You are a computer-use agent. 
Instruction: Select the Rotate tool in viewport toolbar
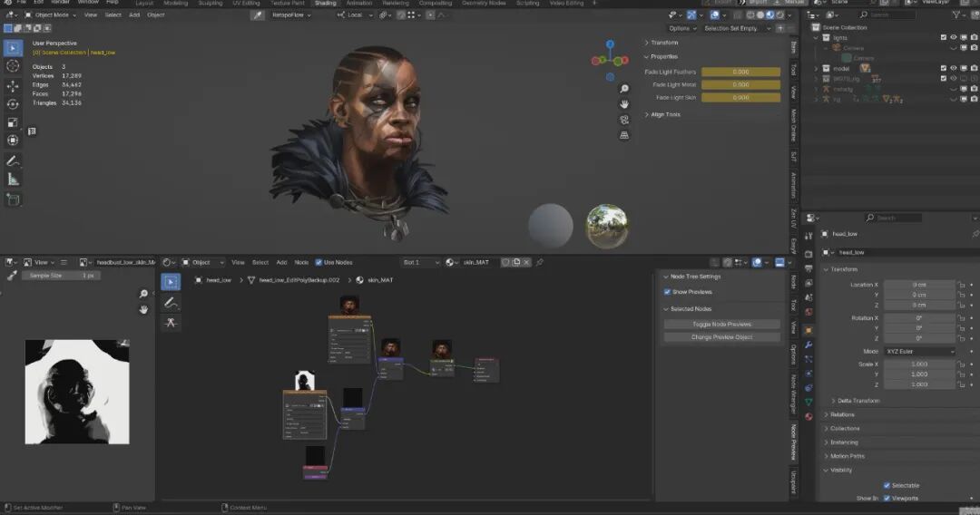tap(13, 104)
